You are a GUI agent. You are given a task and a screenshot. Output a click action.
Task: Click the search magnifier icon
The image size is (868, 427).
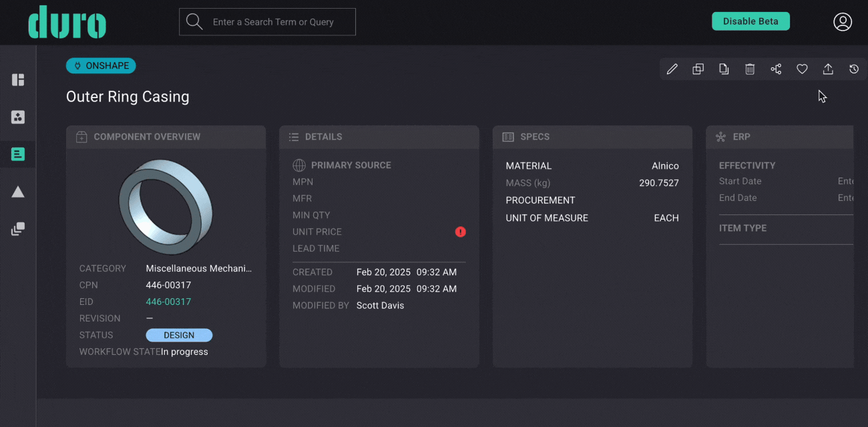tap(194, 22)
